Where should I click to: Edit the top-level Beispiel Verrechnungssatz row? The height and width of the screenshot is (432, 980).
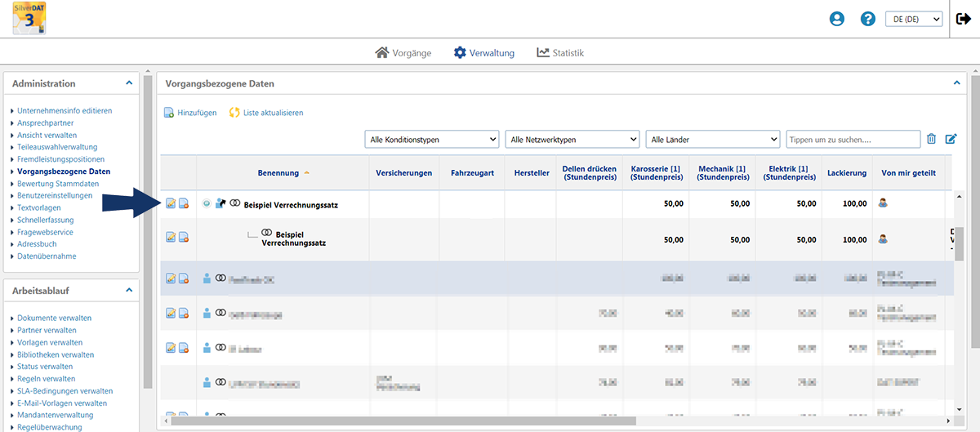point(171,203)
